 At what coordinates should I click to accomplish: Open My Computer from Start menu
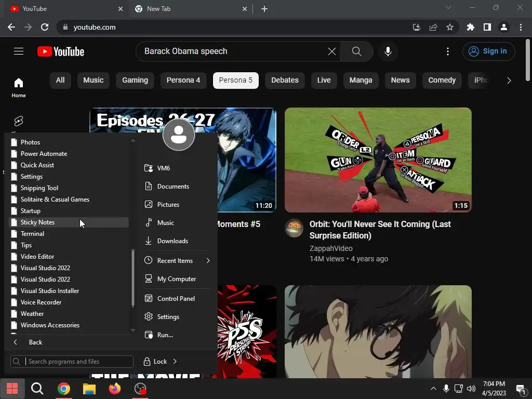pyautogui.click(x=177, y=279)
